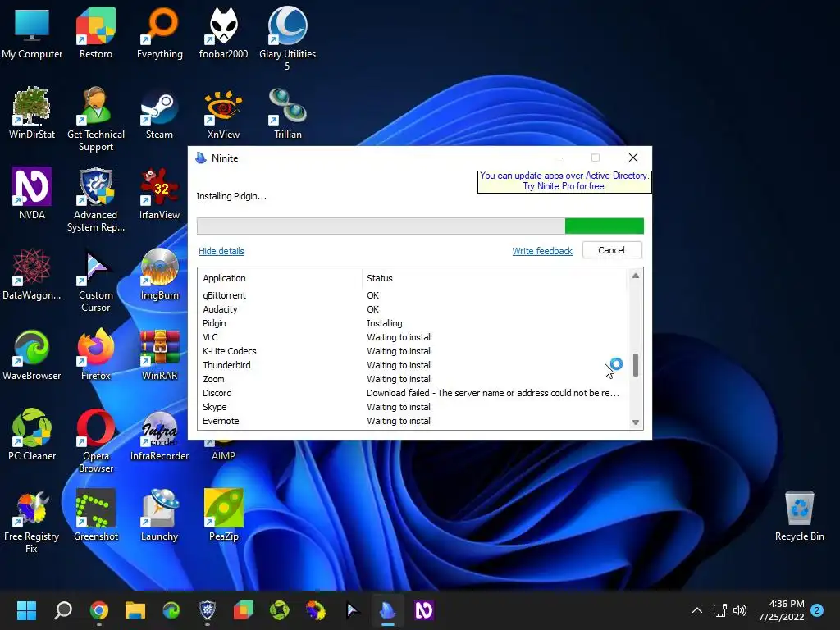Viewport: 840px width, 630px height.
Task: Select the WinRAR desktop icon
Action: (x=160, y=354)
